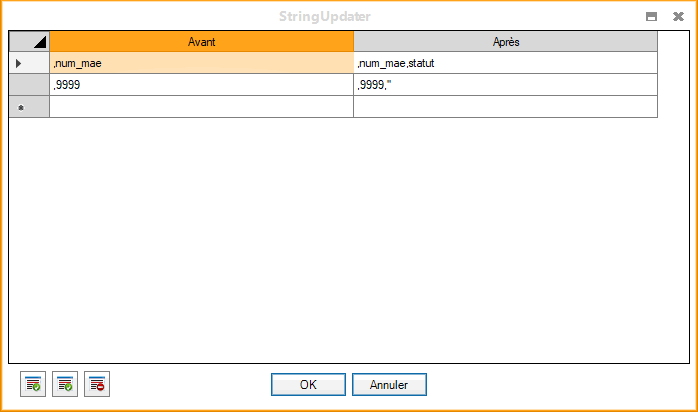This screenshot has width=698, height=412.
Task: Close the StringUpdater dialog
Action: coord(678,16)
